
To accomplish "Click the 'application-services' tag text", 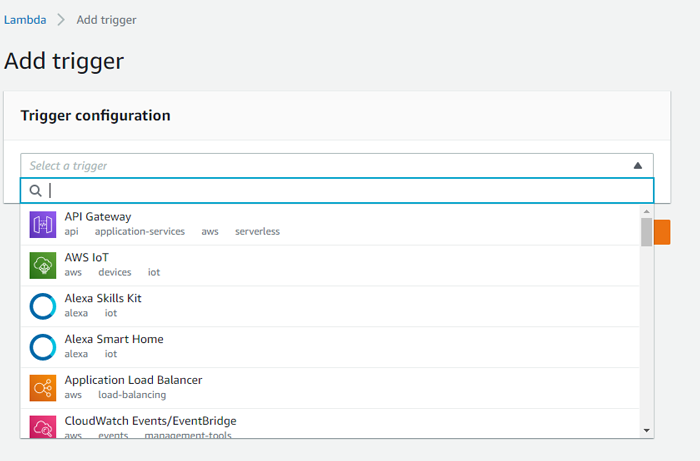I will [140, 232].
